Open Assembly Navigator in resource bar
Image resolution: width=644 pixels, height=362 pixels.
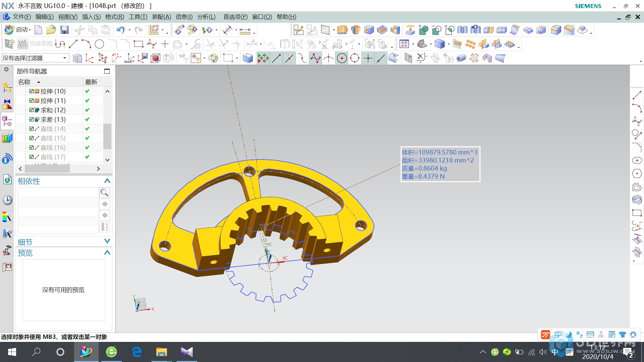click(x=7, y=88)
